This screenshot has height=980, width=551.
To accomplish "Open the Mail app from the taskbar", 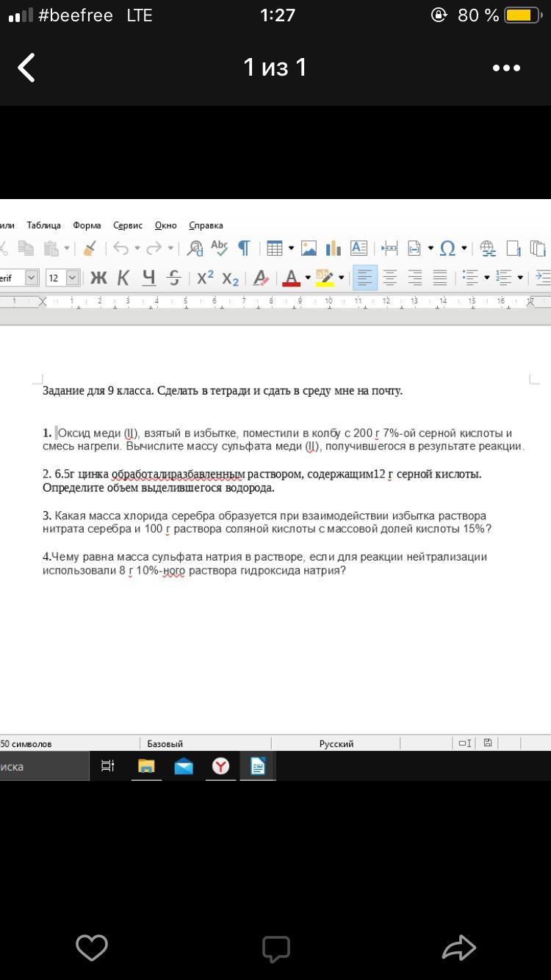I will pyautogui.click(x=184, y=766).
